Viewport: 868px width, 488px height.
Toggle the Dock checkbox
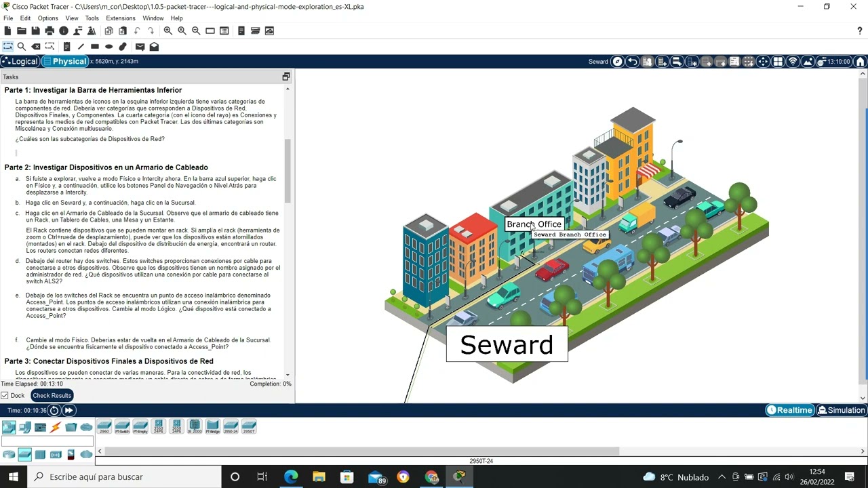tap(5, 395)
